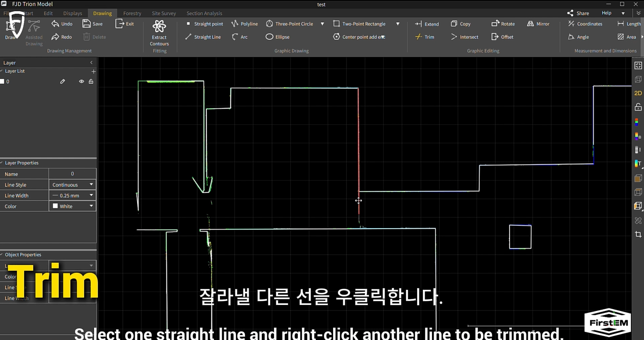
Task: Open the Help menu
Action: coord(606,13)
